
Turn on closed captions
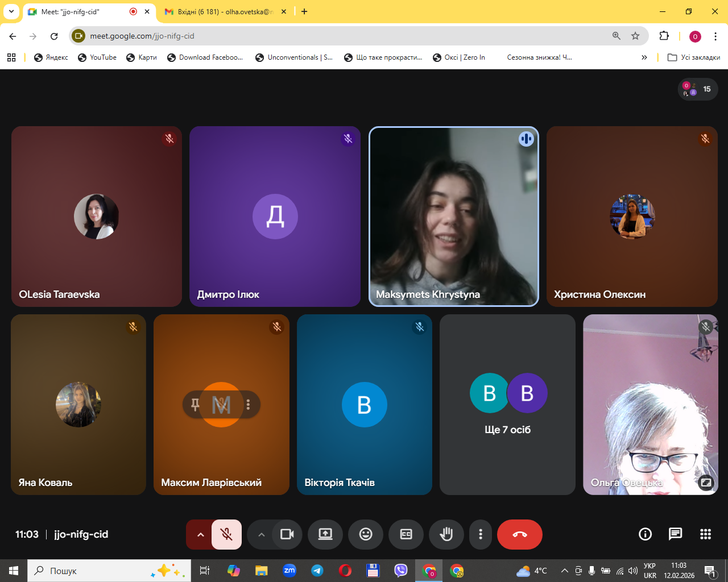(406, 534)
